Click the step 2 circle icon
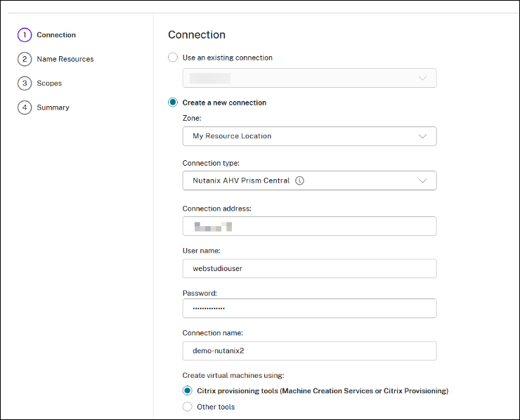 coord(25,59)
